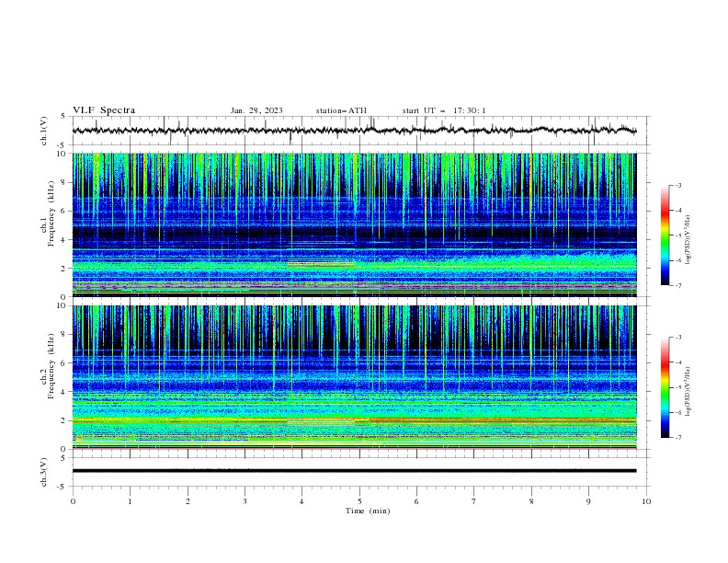The image size is (728, 563).
Task: Click the "10" frequency tick of ch.2 spectrogram
Action: point(63,305)
